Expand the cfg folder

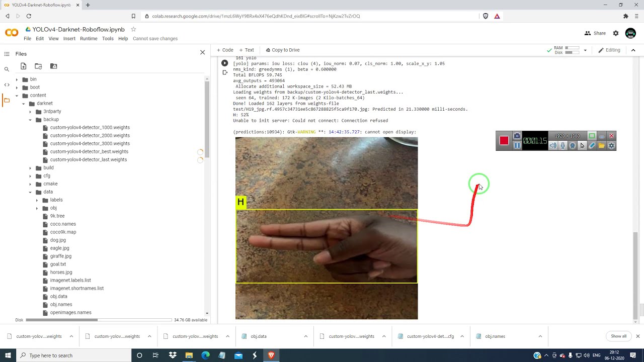click(30, 176)
